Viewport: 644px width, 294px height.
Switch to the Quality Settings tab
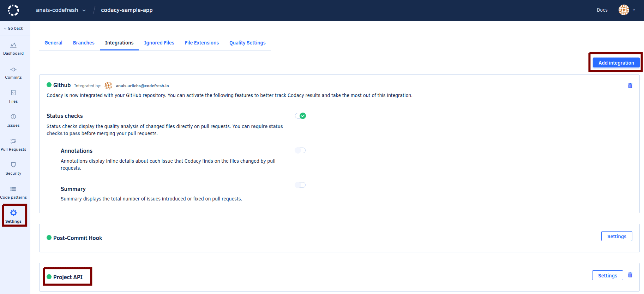pos(247,43)
